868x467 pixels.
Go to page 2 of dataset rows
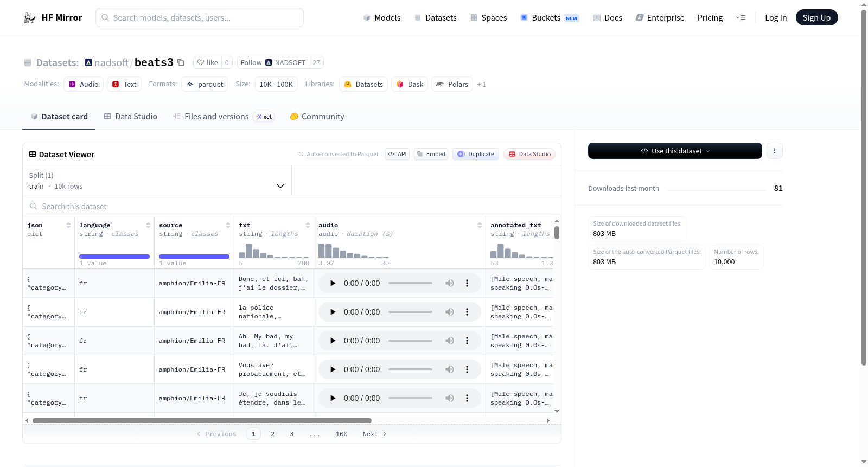[x=272, y=434]
